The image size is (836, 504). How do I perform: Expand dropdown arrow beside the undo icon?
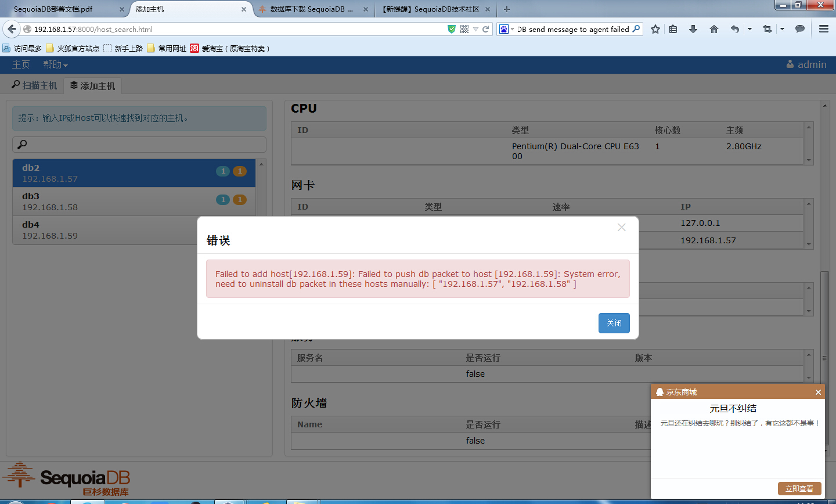pos(749,29)
